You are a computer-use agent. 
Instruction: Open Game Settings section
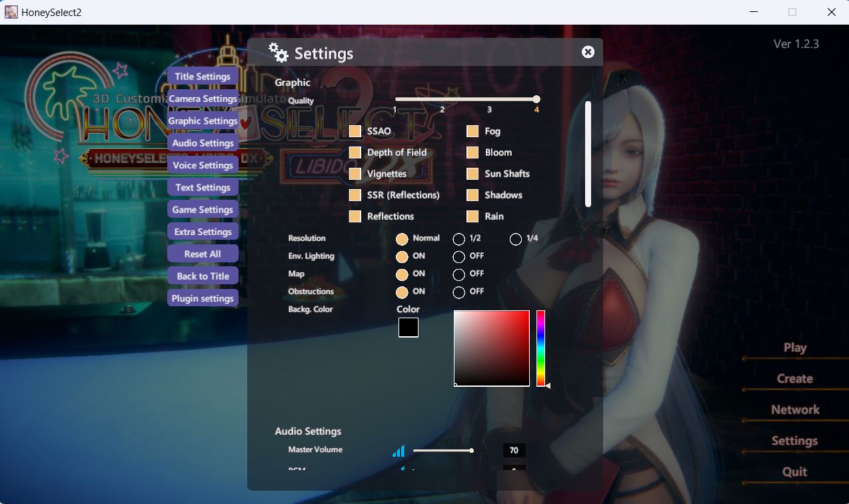point(203,209)
